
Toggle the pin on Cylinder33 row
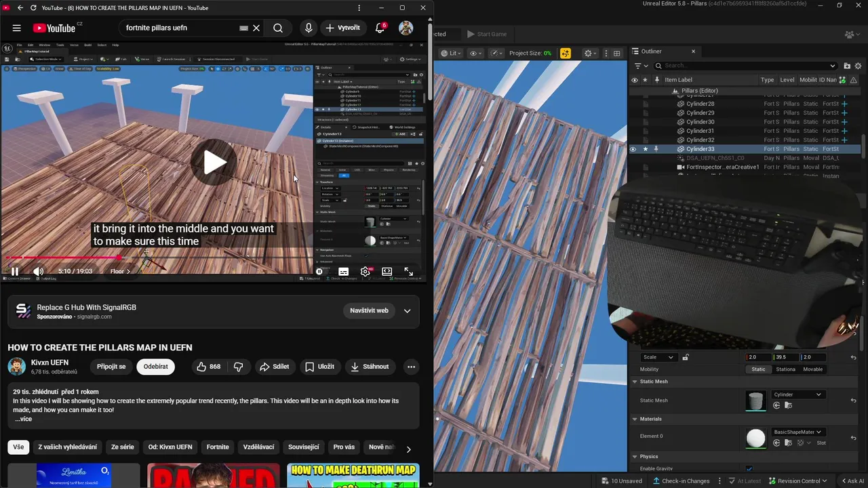(x=656, y=149)
